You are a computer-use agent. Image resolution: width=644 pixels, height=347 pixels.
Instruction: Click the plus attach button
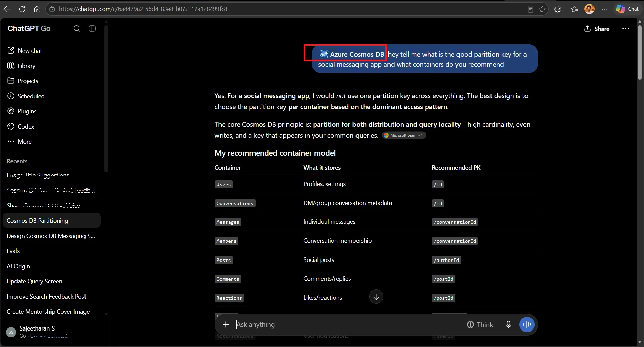pos(226,324)
